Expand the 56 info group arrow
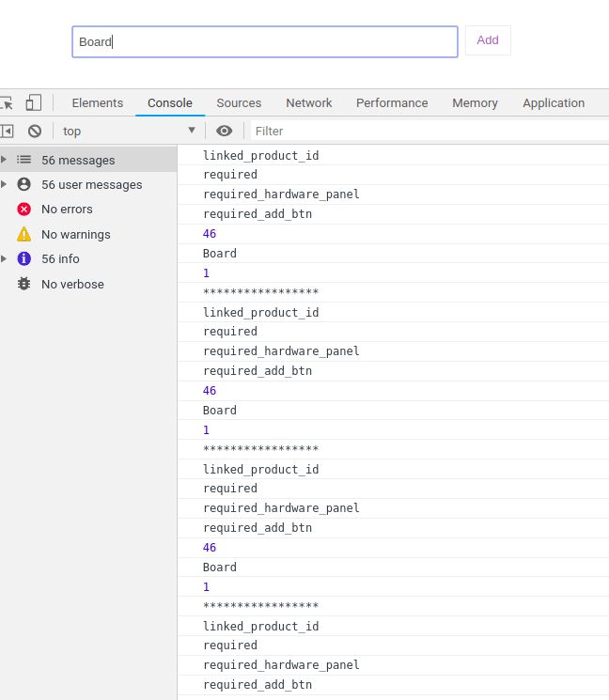Screen dimensions: 609x700 (4, 258)
